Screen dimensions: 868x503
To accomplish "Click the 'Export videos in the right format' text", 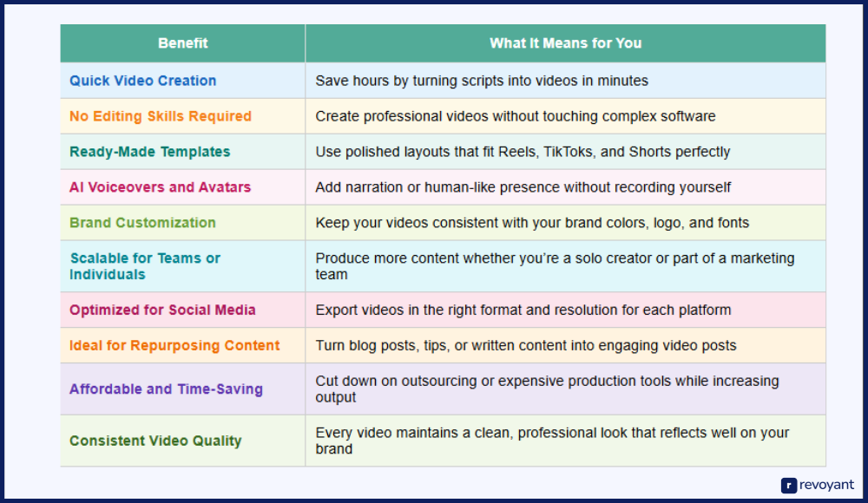I will (523, 310).
